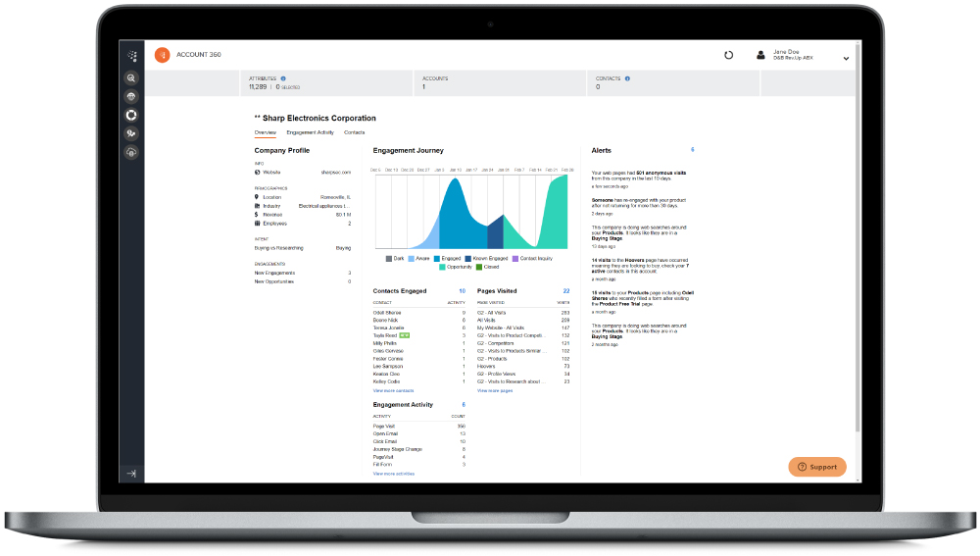Click the page vertical scrollbar
Viewport: 980px width, 556px height.
click(858, 237)
